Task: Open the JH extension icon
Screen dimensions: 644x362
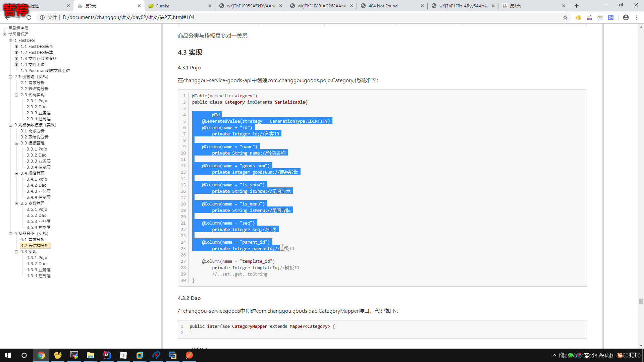Action: click(611, 17)
